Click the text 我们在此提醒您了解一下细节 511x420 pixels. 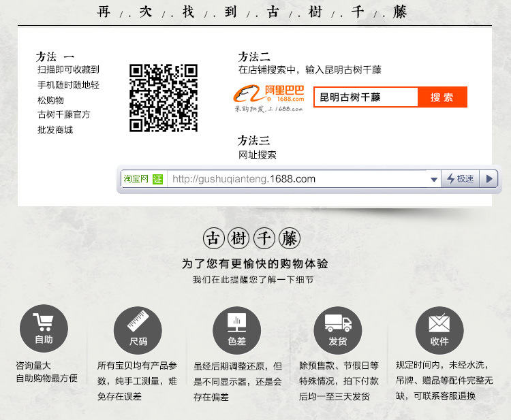pyautogui.click(x=253, y=280)
